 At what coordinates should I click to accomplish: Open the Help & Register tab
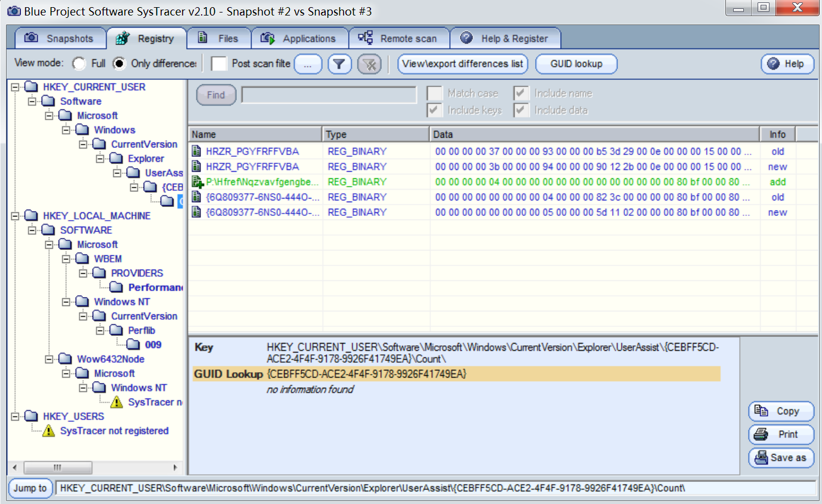click(x=505, y=39)
